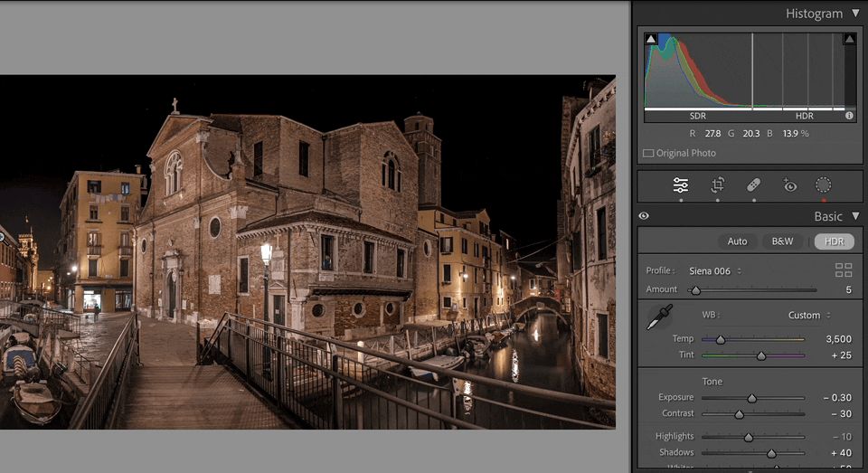Collapse the Histogram panel
Viewport: 868px width, 473px height.
855,14
